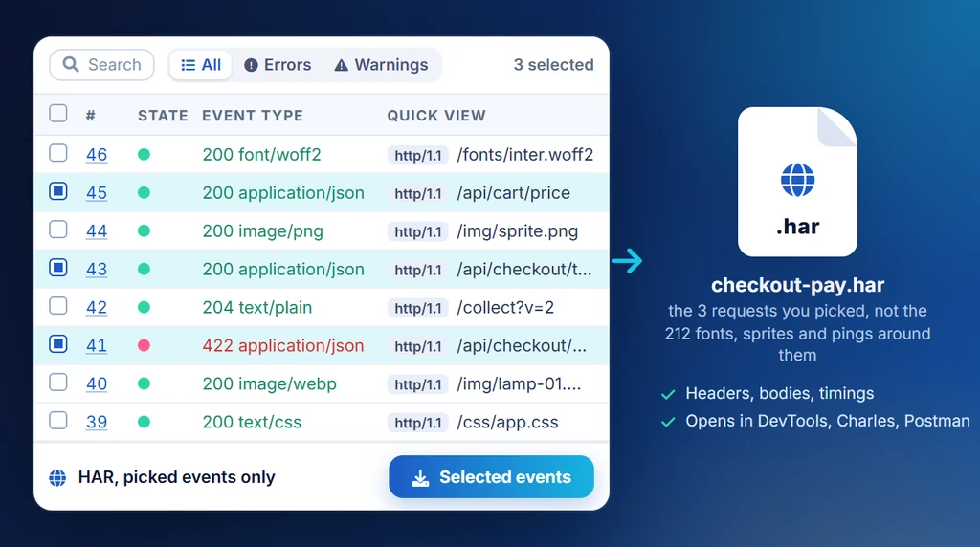Click the list icon beside All
Image resolution: width=980 pixels, height=547 pixels.
pyautogui.click(x=189, y=65)
